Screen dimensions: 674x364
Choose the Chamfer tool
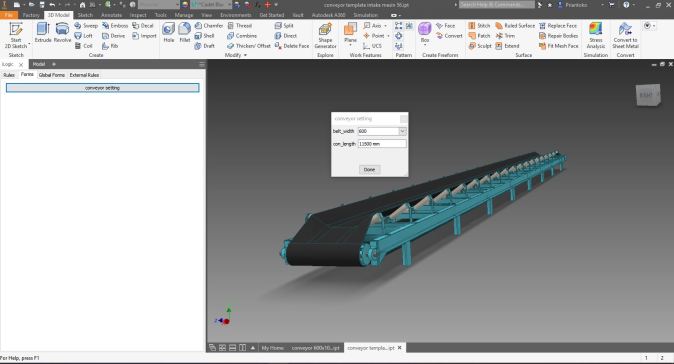(x=209, y=26)
